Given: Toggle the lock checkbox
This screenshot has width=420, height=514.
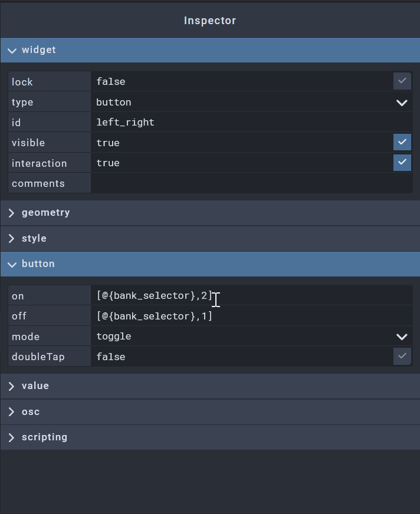Looking at the screenshot, I should 402,81.
